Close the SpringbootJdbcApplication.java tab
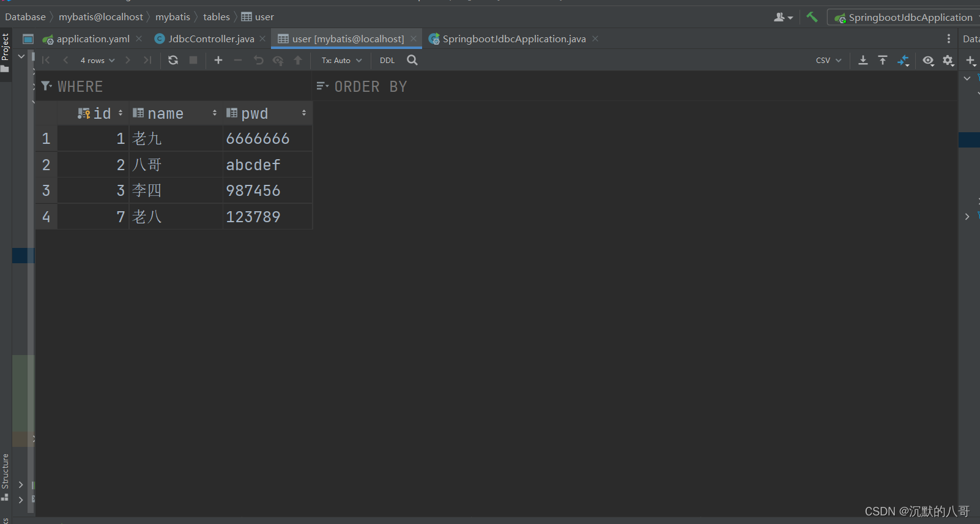Image resolution: width=980 pixels, height=524 pixels. (x=595, y=39)
